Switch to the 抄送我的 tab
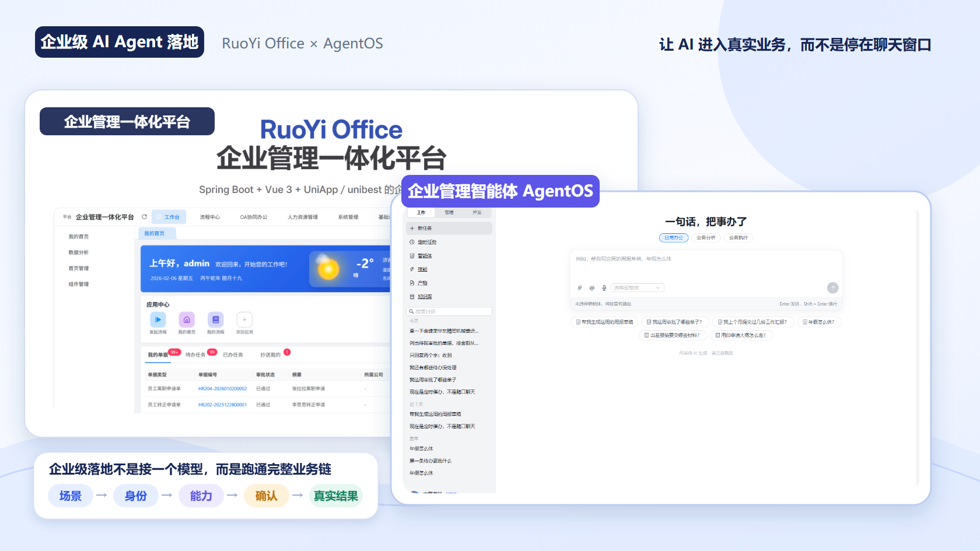 pos(270,355)
